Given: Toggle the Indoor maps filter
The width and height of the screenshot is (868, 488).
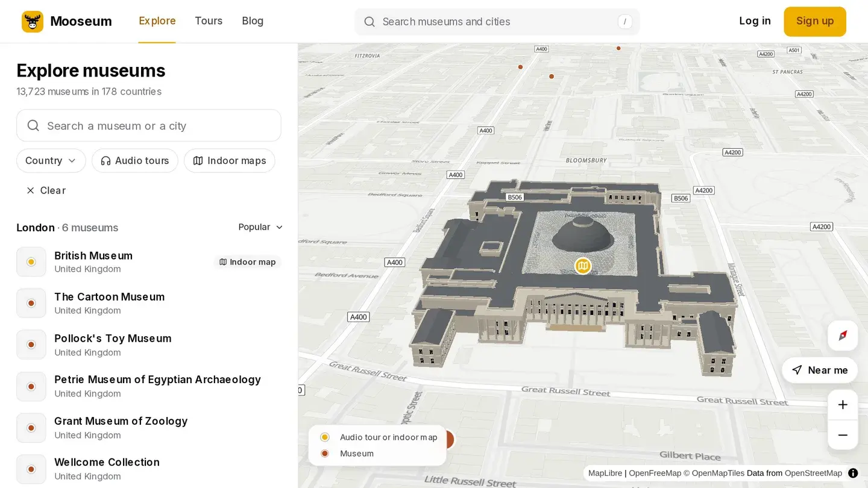Looking at the screenshot, I should click(230, 161).
